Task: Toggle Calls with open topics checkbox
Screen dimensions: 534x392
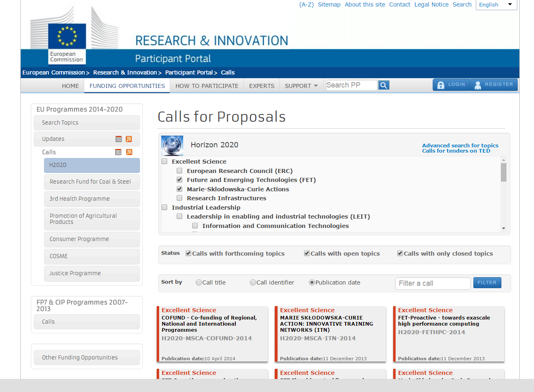Action: 307,253
